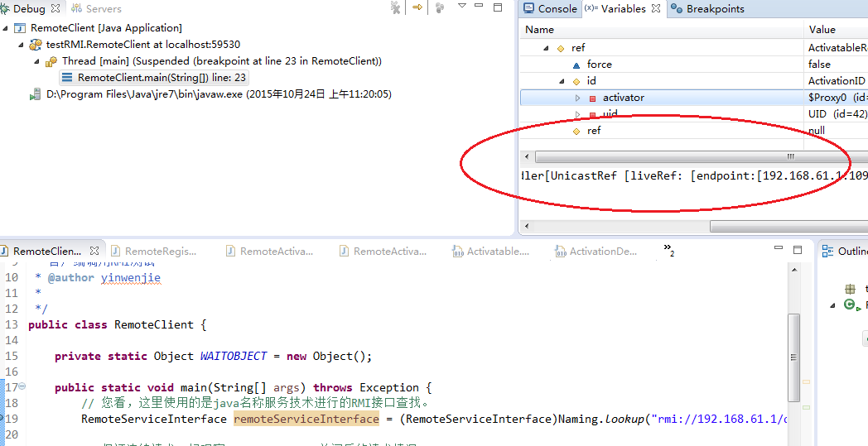Close the Debug view tab

tap(55, 8)
